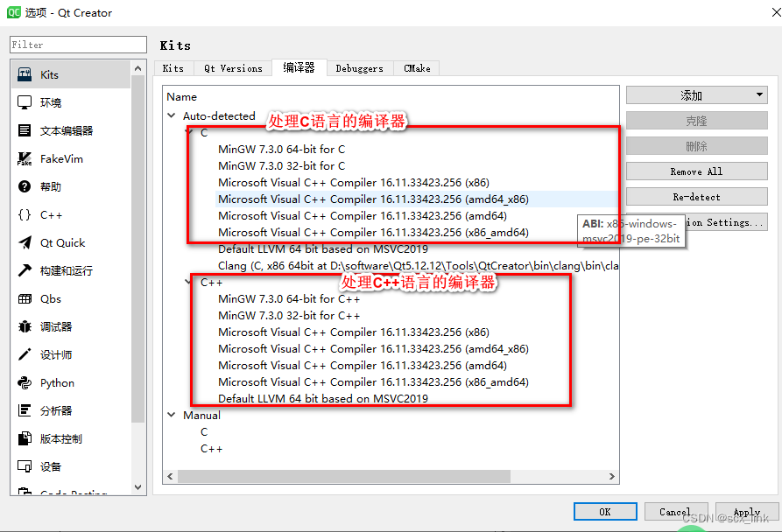Open the 调试器 (Debugger) bug icon
Image resolution: width=782 pixels, height=532 pixels.
pos(25,326)
